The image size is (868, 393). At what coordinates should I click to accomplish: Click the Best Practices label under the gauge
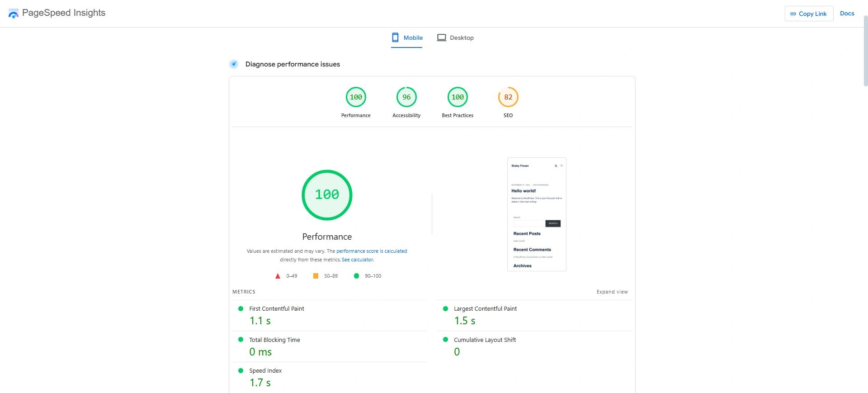pyautogui.click(x=458, y=115)
